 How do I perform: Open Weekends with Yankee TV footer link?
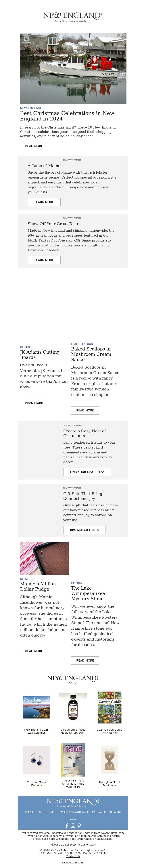[x=78, y=812]
